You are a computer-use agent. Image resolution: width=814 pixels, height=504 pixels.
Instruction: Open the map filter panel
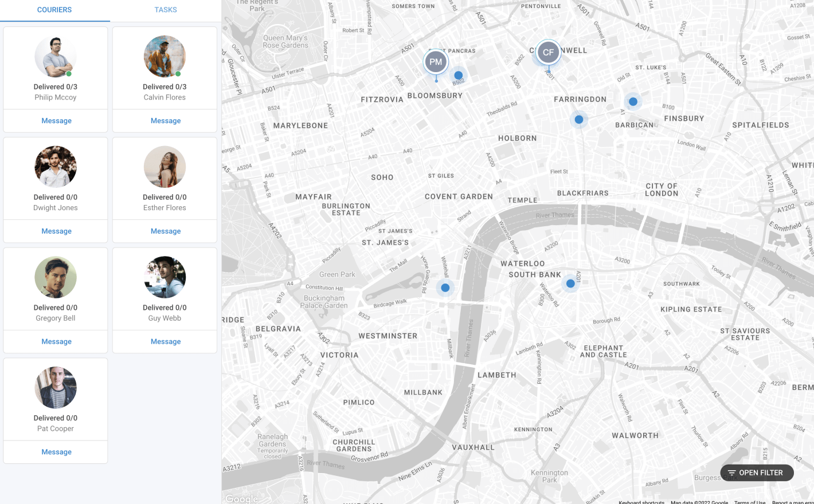[757, 472]
